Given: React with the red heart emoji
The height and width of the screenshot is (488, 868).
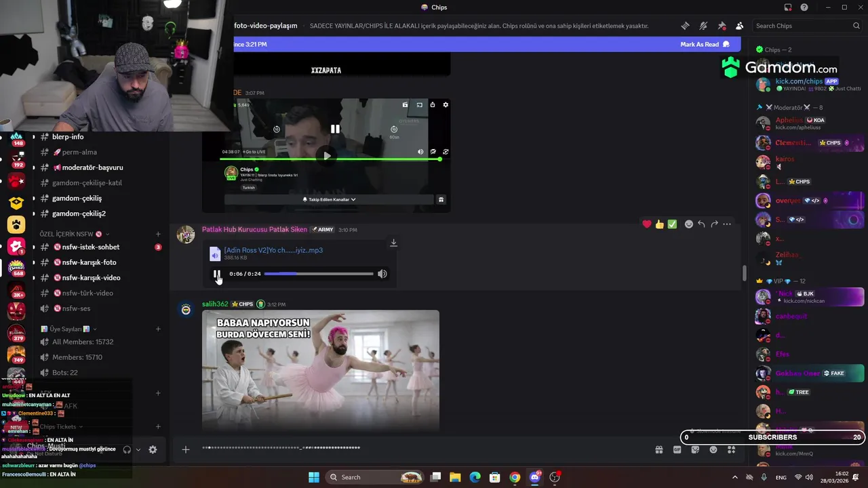Looking at the screenshot, I should (x=647, y=224).
